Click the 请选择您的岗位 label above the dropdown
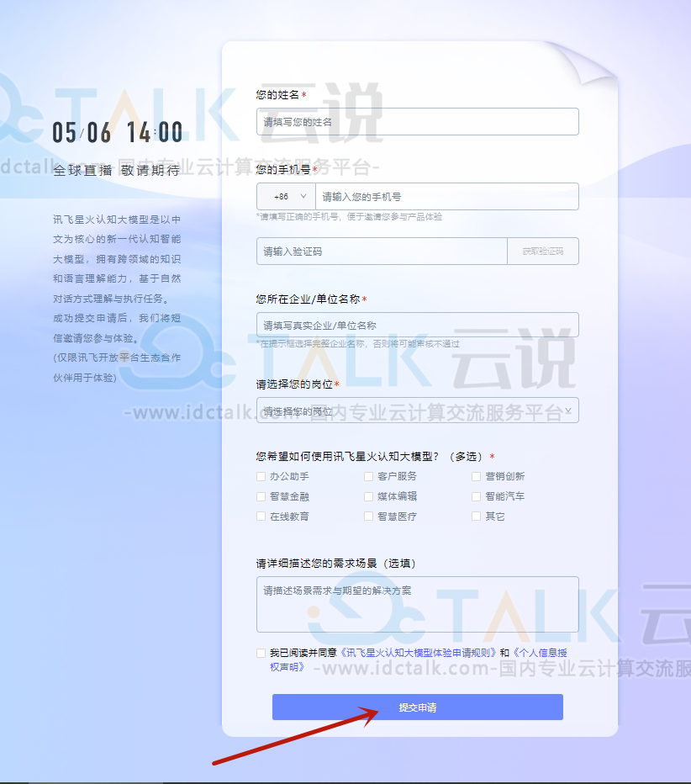This screenshot has width=691, height=784. coord(294,384)
